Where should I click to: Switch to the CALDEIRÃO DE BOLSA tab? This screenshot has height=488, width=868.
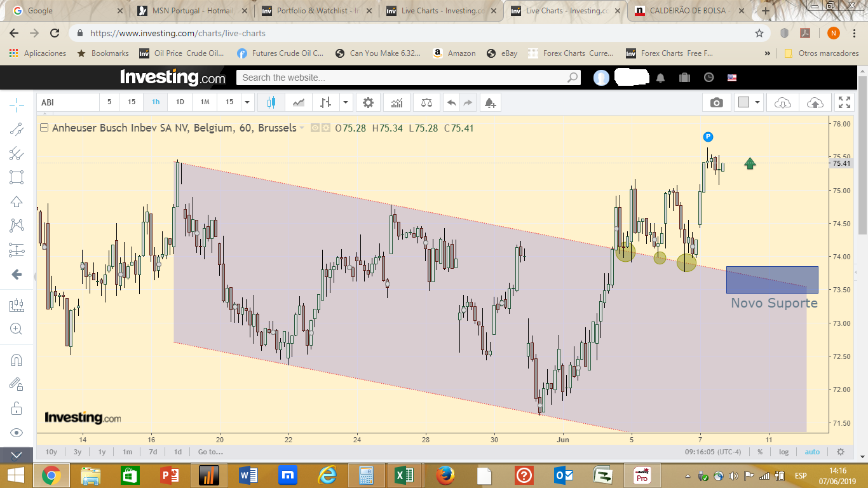point(691,11)
